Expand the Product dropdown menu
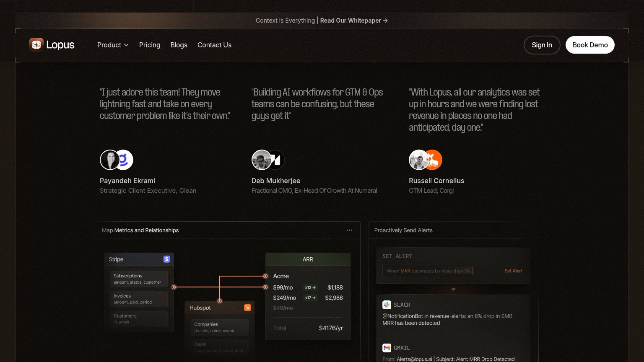Screen dimensions: 644x362 coord(113,45)
